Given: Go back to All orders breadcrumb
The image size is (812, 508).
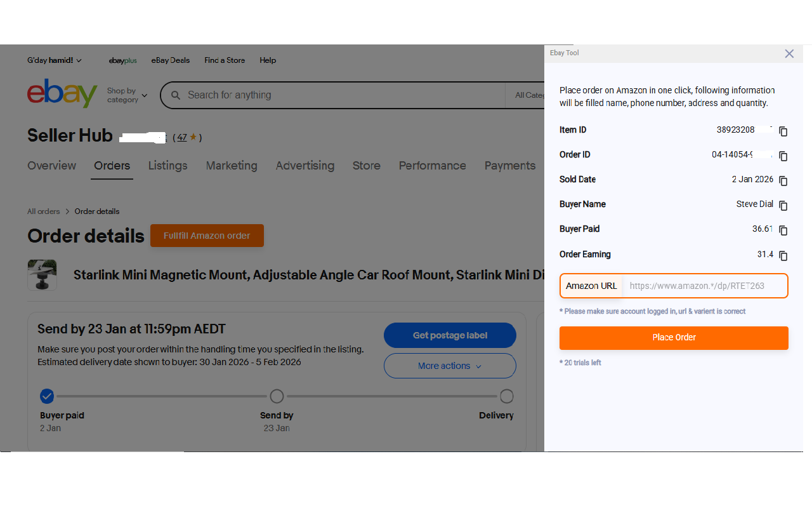Looking at the screenshot, I should coord(44,211).
